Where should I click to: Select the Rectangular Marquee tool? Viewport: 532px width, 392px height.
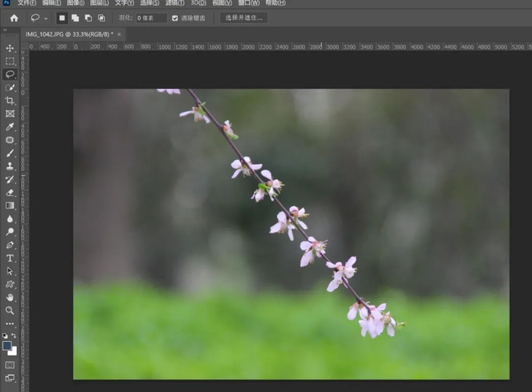tap(10, 62)
